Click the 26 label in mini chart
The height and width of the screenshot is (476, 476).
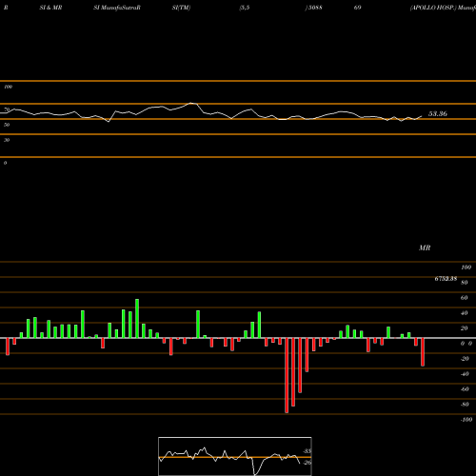point(307,463)
